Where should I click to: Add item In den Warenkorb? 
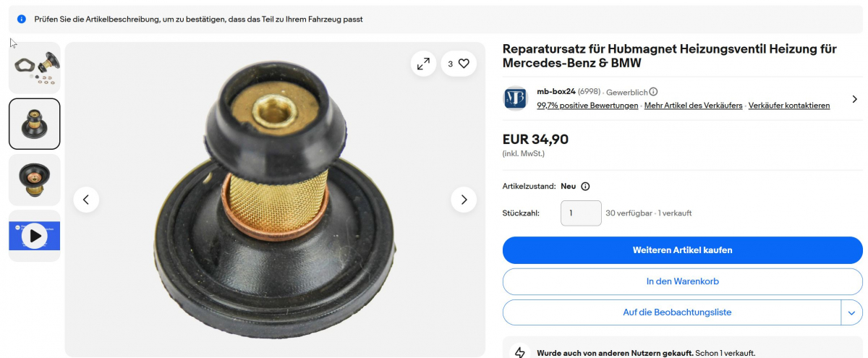tap(683, 281)
